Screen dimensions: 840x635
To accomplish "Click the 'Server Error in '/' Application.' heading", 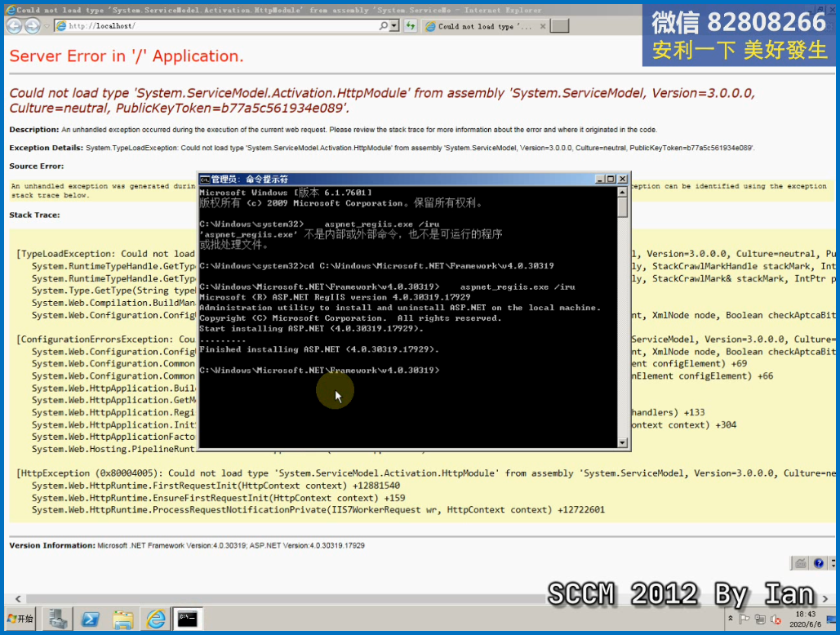I will pyautogui.click(x=127, y=56).
